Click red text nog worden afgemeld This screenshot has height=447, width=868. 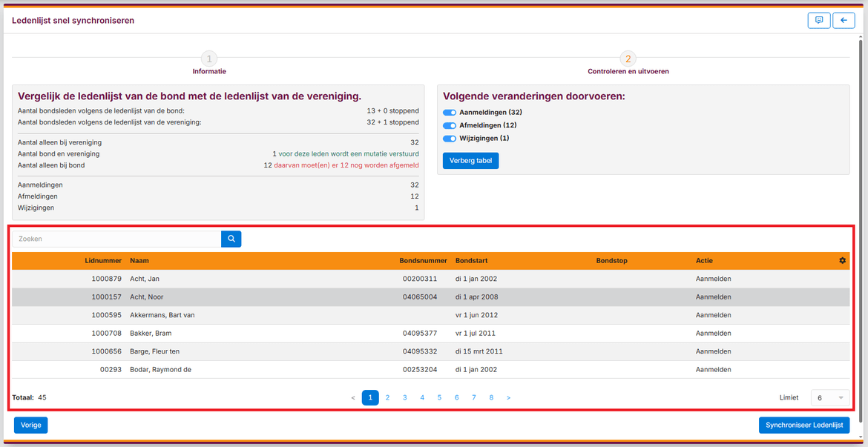click(x=346, y=165)
